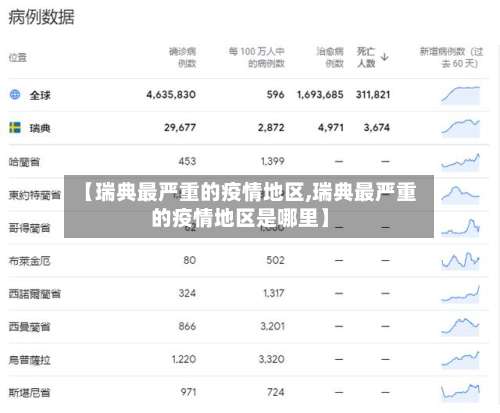Click the 病例数据 heading
This screenshot has width=500, height=413.
(41, 17)
